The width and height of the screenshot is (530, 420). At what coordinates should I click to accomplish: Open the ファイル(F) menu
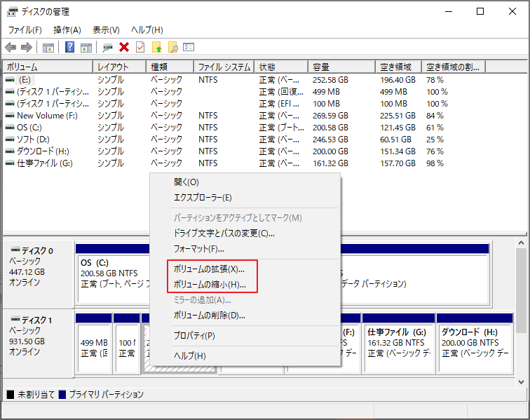(x=25, y=30)
